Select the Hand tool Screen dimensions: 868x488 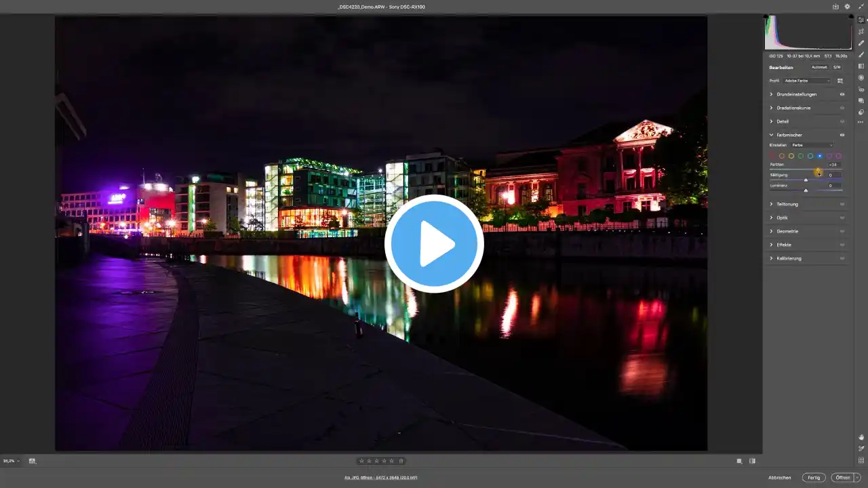click(861, 437)
